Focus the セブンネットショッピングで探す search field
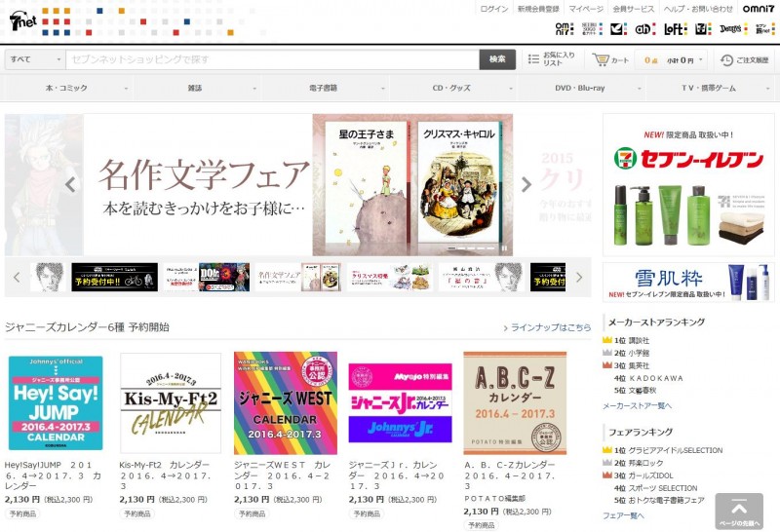Screen dimensions: 780x532 [273, 59]
